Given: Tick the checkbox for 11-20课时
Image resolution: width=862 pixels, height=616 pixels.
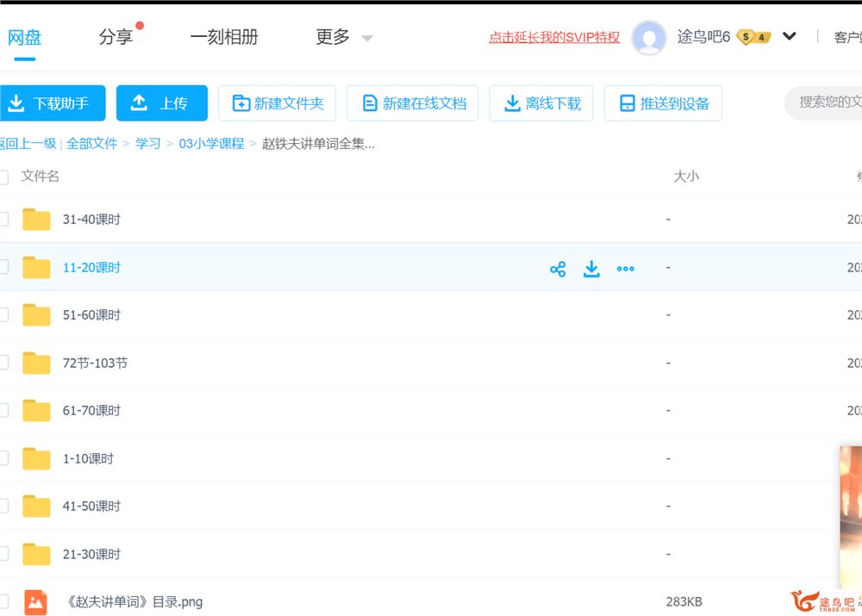Looking at the screenshot, I should pyautogui.click(x=3, y=268).
